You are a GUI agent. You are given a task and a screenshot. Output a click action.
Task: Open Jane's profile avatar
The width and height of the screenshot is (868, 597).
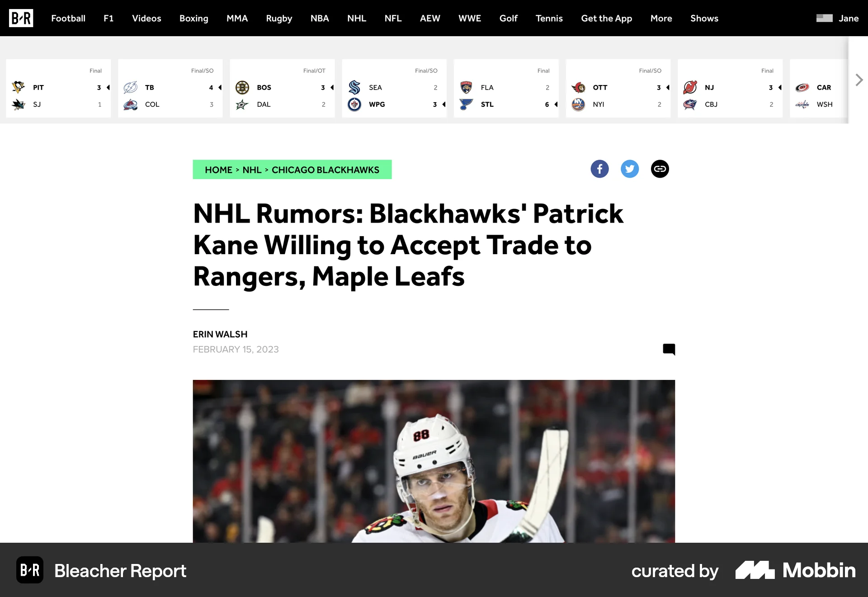824,18
